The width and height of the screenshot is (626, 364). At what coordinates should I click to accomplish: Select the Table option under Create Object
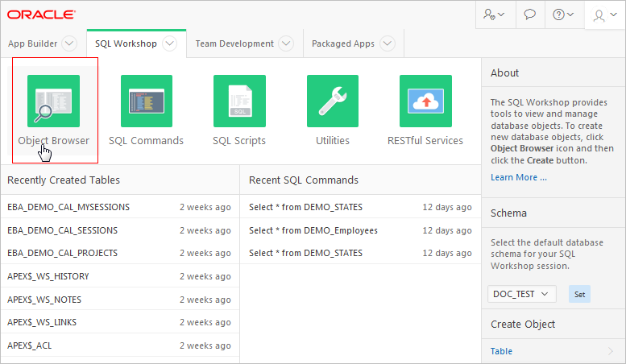501,351
